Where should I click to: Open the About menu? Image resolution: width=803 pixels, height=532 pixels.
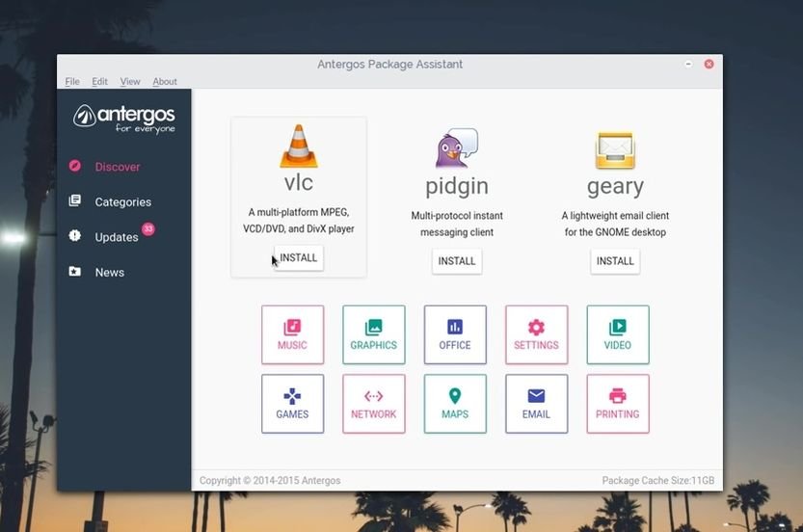[165, 82]
